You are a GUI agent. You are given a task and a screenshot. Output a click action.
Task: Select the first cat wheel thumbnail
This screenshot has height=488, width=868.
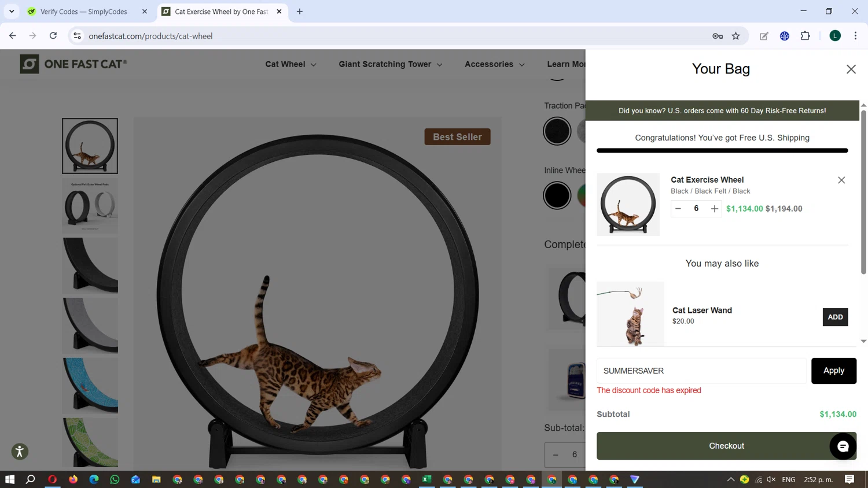click(90, 146)
